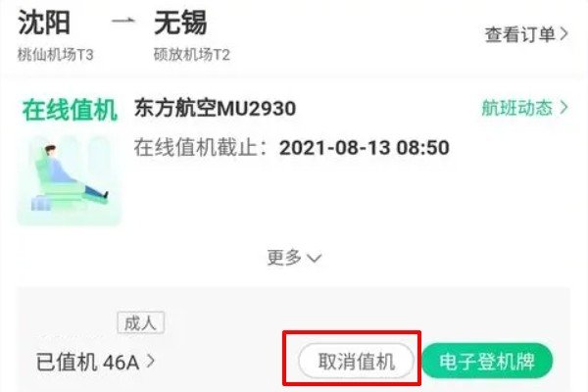Tap the 桃仙机场T3 airport label
The height and width of the screenshot is (392, 588).
56,55
